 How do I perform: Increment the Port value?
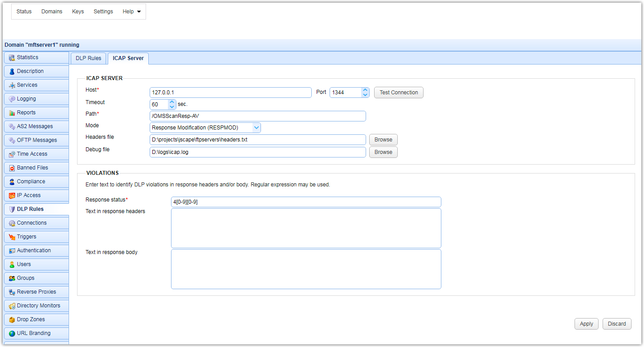(x=365, y=90)
